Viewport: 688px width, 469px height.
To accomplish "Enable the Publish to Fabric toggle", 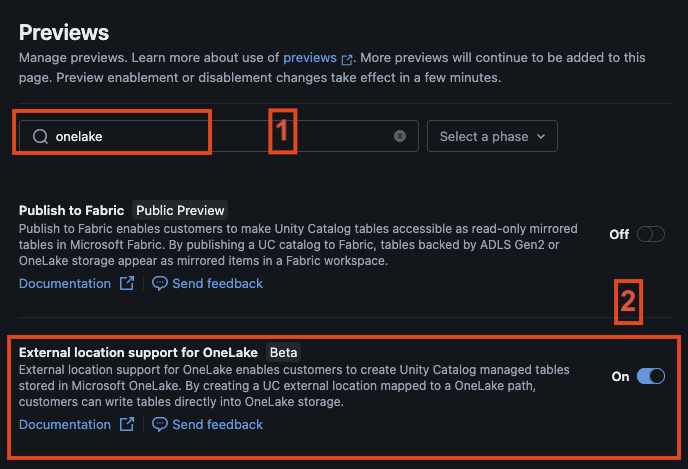I will click(x=651, y=234).
